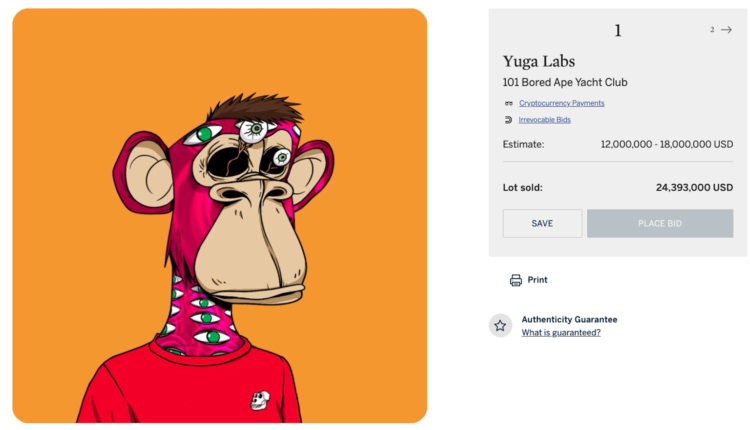Screen dimensions: 750x430
Task: Select the Print text label
Action: click(538, 280)
